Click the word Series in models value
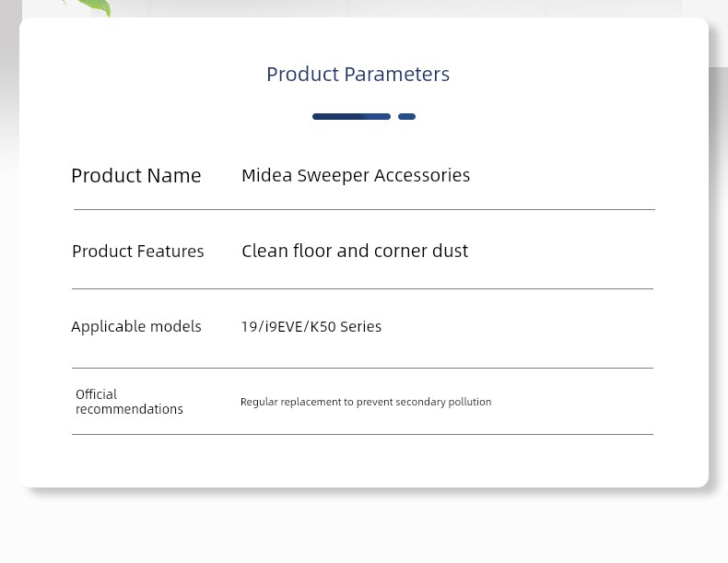 (x=360, y=327)
